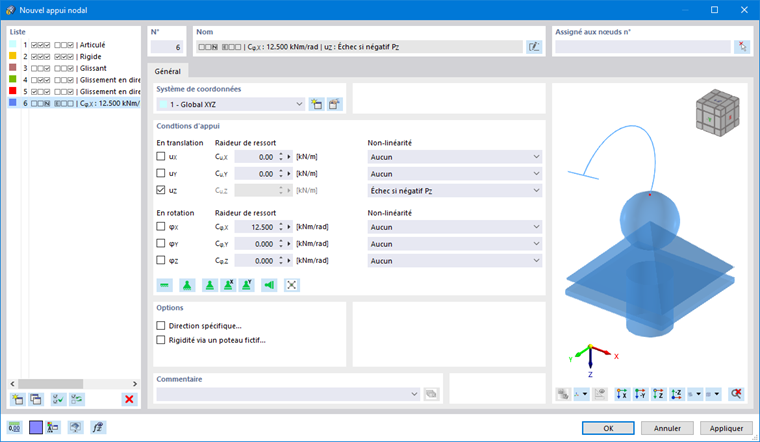The width and height of the screenshot is (760, 442).
Task: Delete the selected support with red X
Action: (x=129, y=399)
